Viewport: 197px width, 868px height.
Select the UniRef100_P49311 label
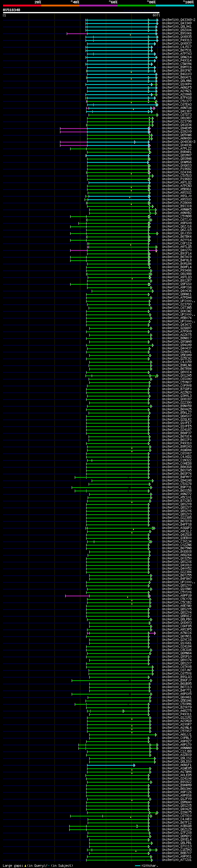tap(176, 714)
